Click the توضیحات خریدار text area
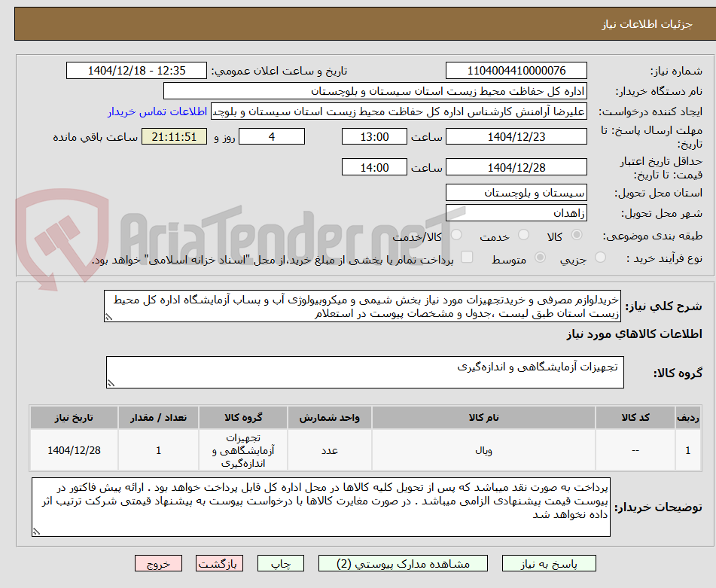 pos(321,507)
